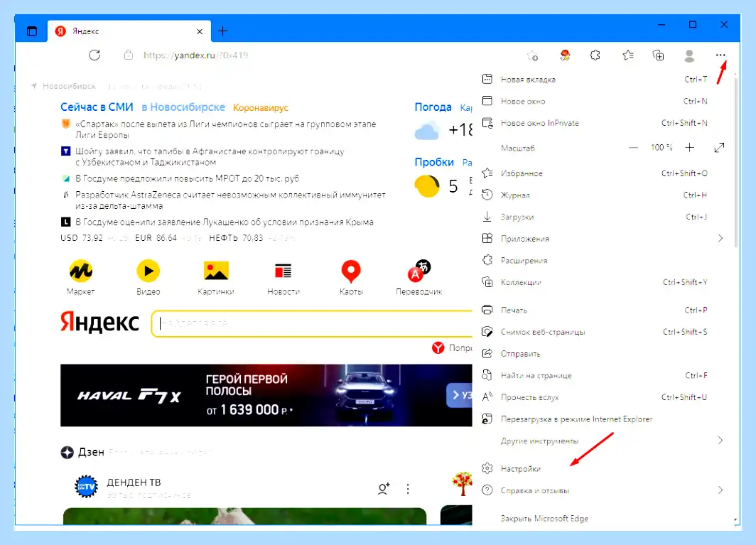Open Сейчас в СМИ link

point(97,107)
